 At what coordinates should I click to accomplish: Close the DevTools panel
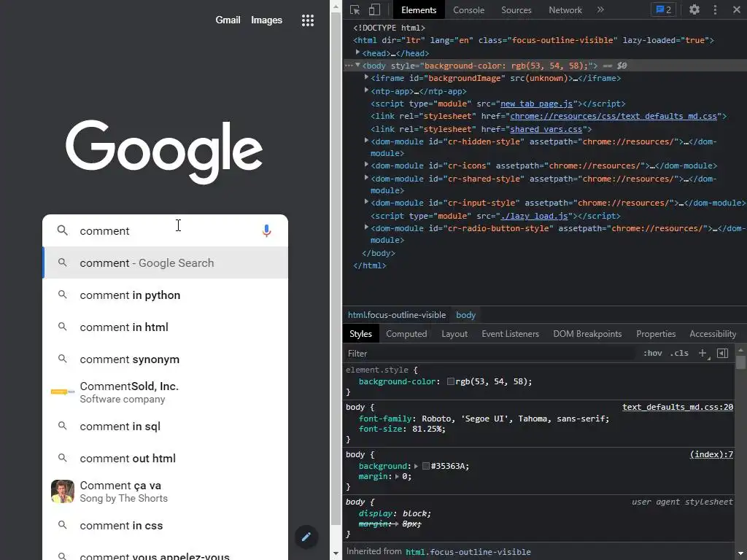coord(736,9)
